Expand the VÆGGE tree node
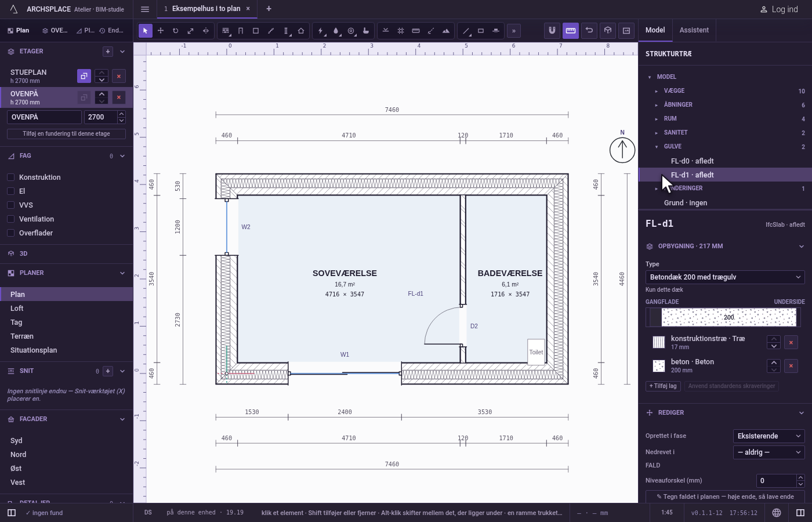 (657, 91)
